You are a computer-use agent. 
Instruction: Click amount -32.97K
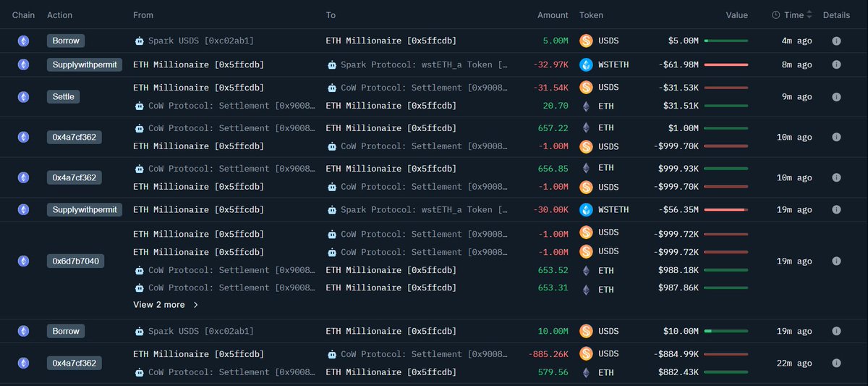tap(551, 64)
